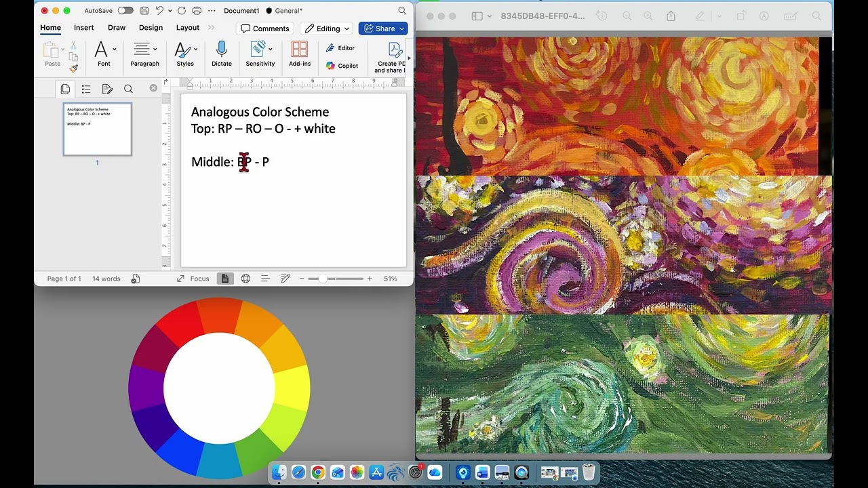
Task: Switch to the Insert ribbon tab
Action: tap(84, 28)
